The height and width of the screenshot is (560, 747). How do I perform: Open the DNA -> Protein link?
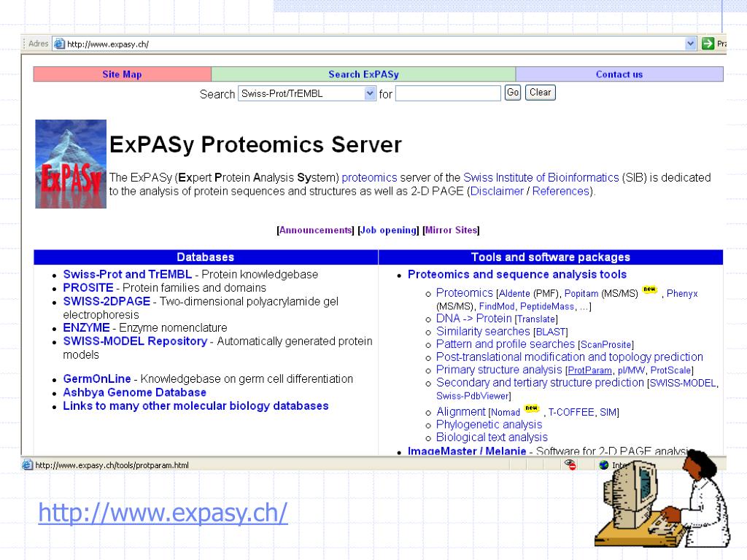click(x=473, y=319)
